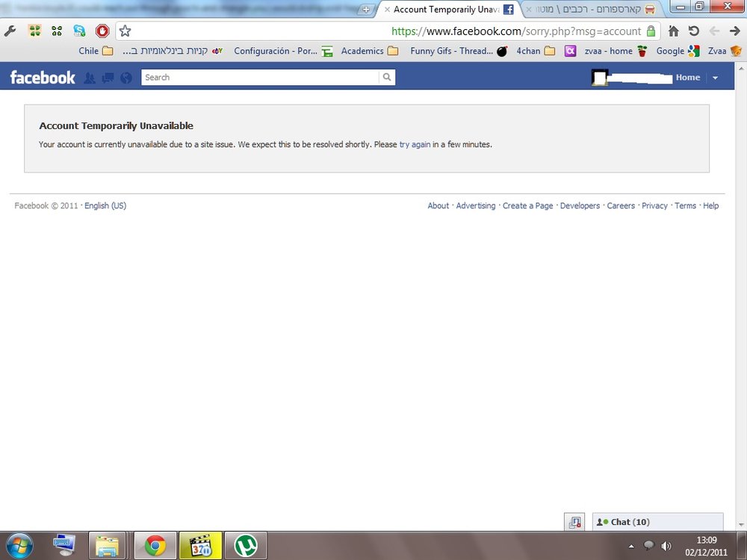Open Facebook messages icon
The height and width of the screenshot is (560, 747).
click(108, 78)
